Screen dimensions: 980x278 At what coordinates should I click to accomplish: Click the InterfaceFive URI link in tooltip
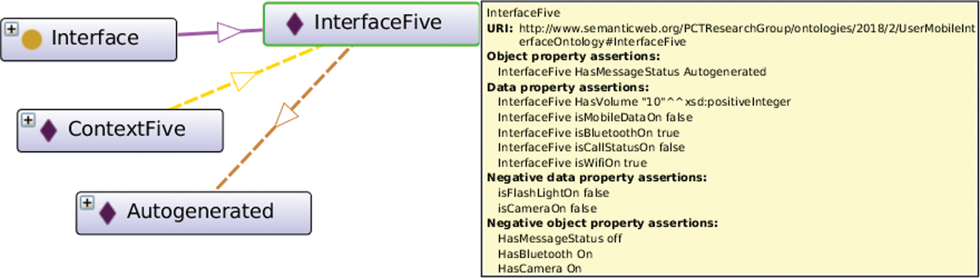click(x=747, y=35)
